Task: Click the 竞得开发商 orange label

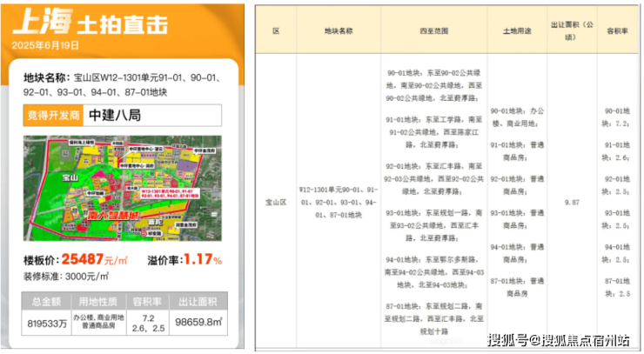Action: pyautogui.click(x=55, y=116)
